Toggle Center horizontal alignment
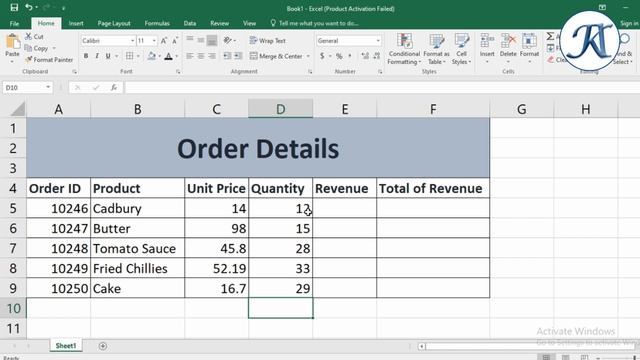The width and height of the screenshot is (640, 360). click(x=201, y=56)
